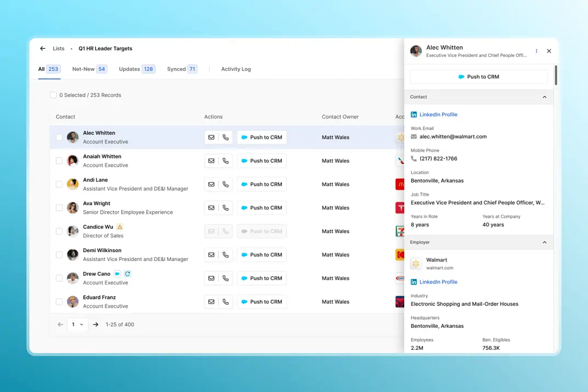Open the Activity Log tab

tap(236, 69)
